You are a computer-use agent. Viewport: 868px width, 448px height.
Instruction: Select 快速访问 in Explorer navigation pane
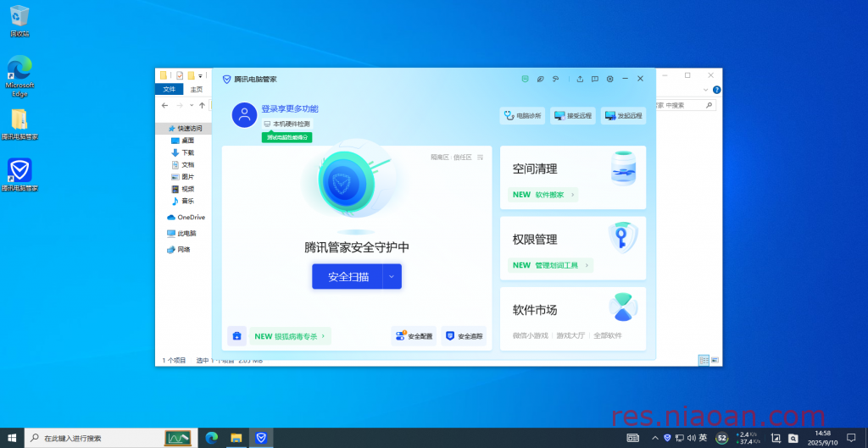[x=184, y=129]
